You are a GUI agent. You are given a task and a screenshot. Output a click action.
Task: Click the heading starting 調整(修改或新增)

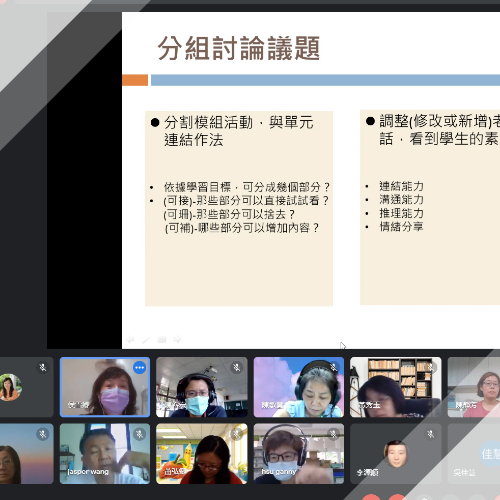(x=439, y=130)
